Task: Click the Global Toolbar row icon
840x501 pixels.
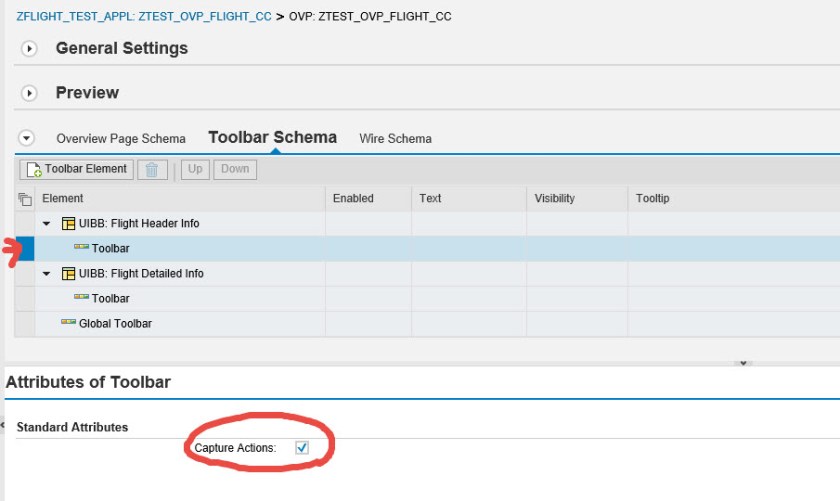Action: pyautogui.click(x=68, y=323)
